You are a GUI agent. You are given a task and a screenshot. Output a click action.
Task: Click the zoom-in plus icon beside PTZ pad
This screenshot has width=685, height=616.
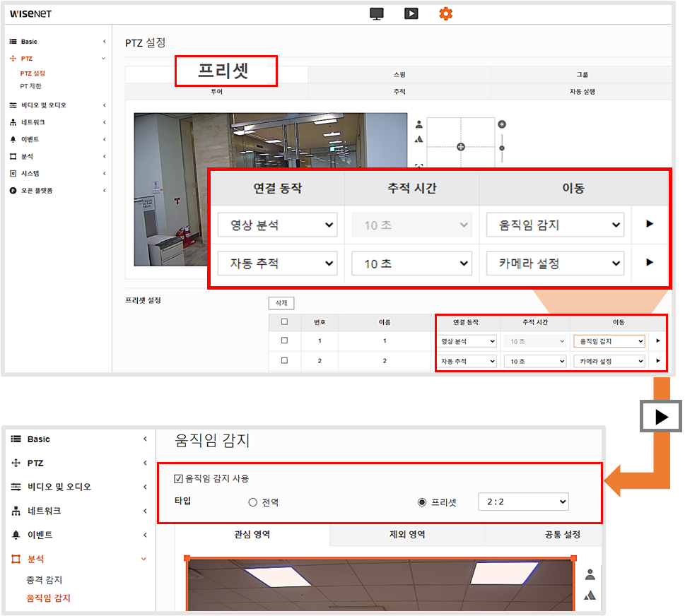tap(502, 124)
